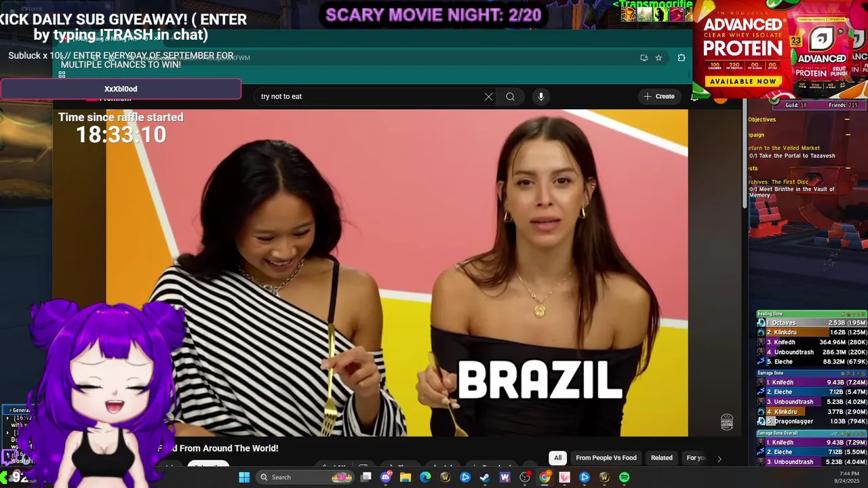This screenshot has width=868, height=488.
Task: Collapse the Quests section in objectives
Action: [x=847, y=168]
